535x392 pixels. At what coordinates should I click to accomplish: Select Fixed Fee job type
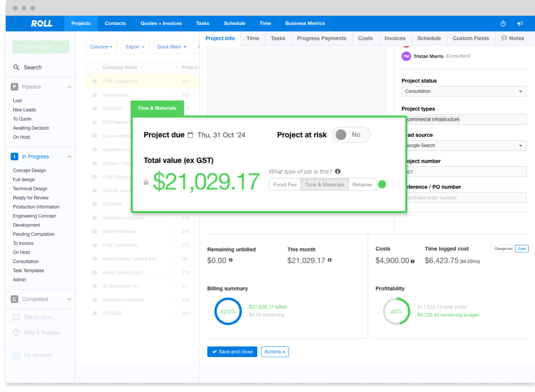pyautogui.click(x=285, y=185)
